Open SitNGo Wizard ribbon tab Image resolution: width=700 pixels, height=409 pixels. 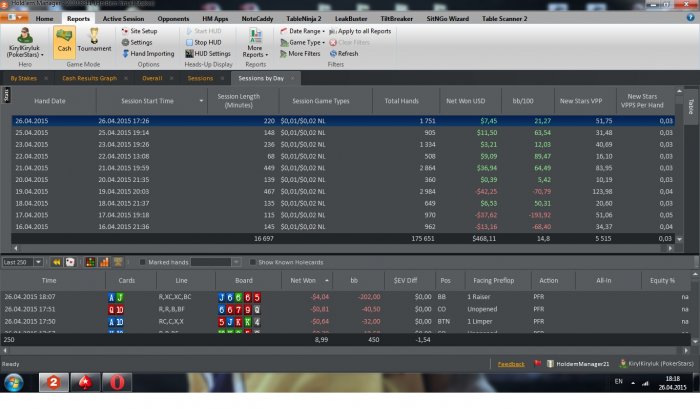[x=447, y=19]
